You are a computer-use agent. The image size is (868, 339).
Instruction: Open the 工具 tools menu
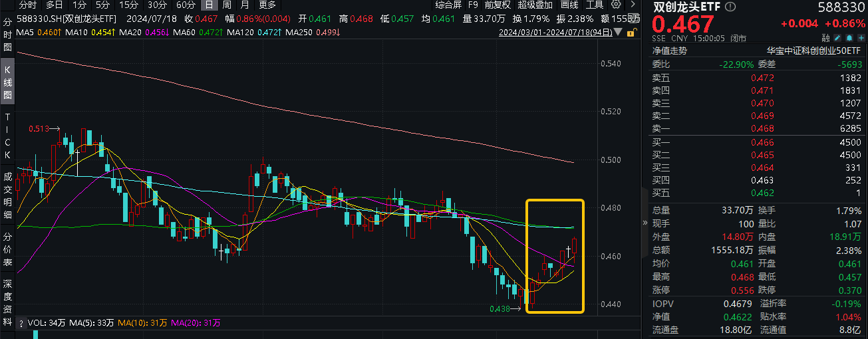[594, 5]
